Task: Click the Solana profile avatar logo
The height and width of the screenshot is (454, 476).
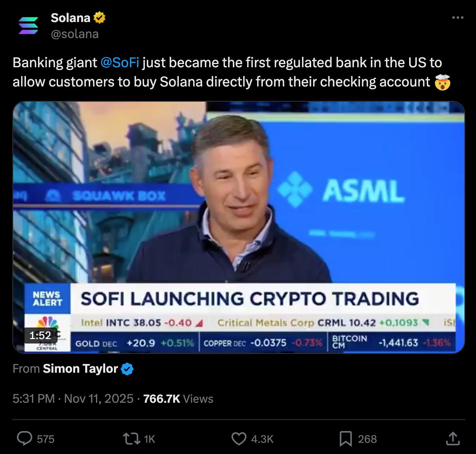Action: point(28,26)
